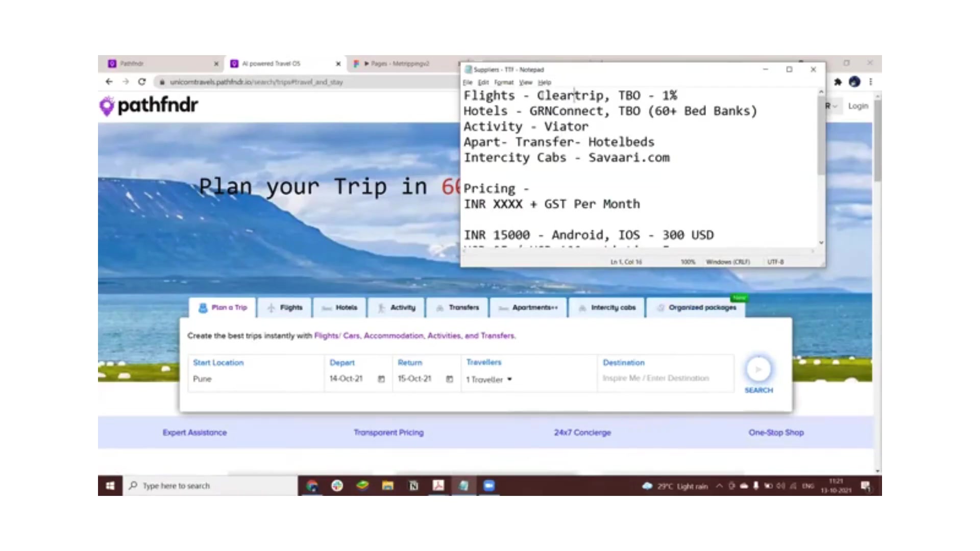Open the notification center icon
The width and height of the screenshot is (980, 551).
pyautogui.click(x=866, y=486)
